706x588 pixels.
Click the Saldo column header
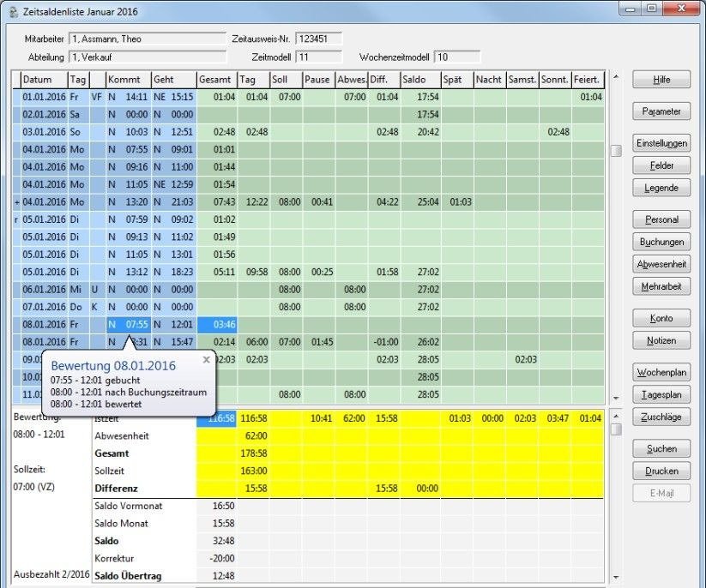click(x=420, y=80)
